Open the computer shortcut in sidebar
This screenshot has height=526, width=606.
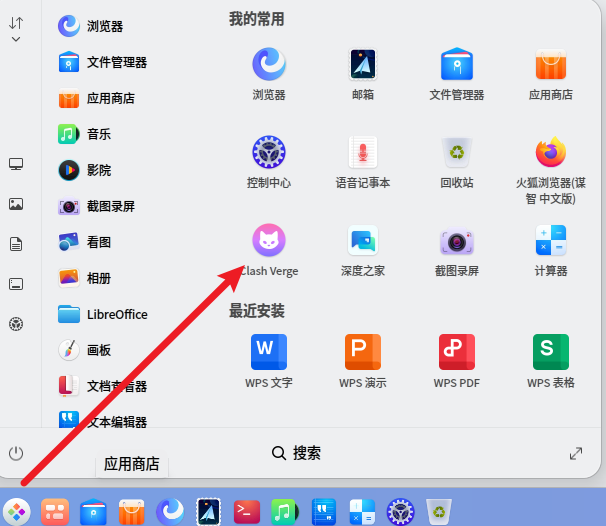point(16,164)
